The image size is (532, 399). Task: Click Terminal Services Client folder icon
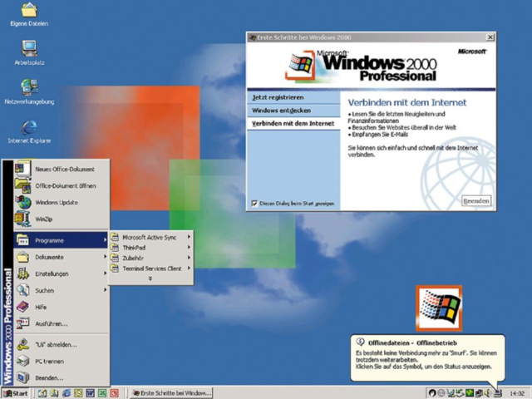pos(115,268)
